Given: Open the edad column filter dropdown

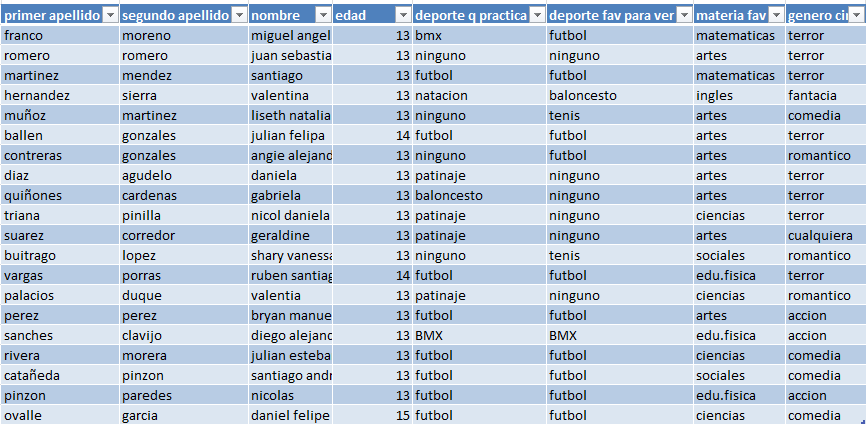Looking at the screenshot, I should [x=402, y=15].
